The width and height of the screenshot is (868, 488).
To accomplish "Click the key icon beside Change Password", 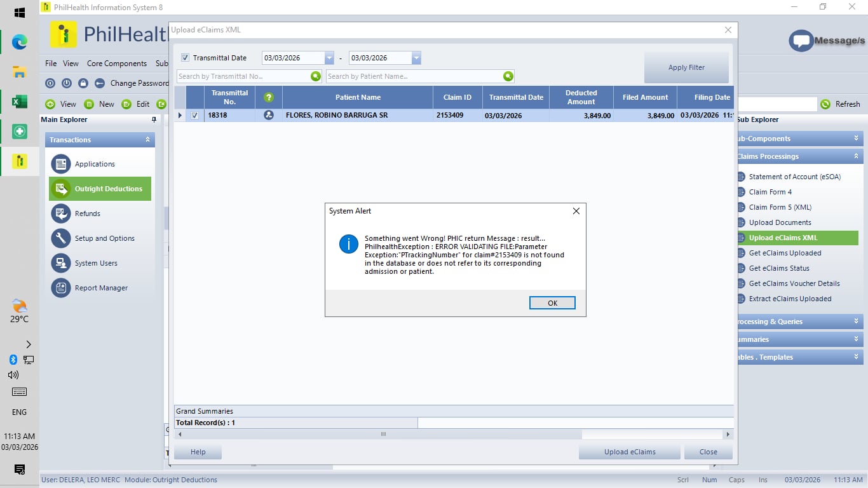I will coord(100,83).
